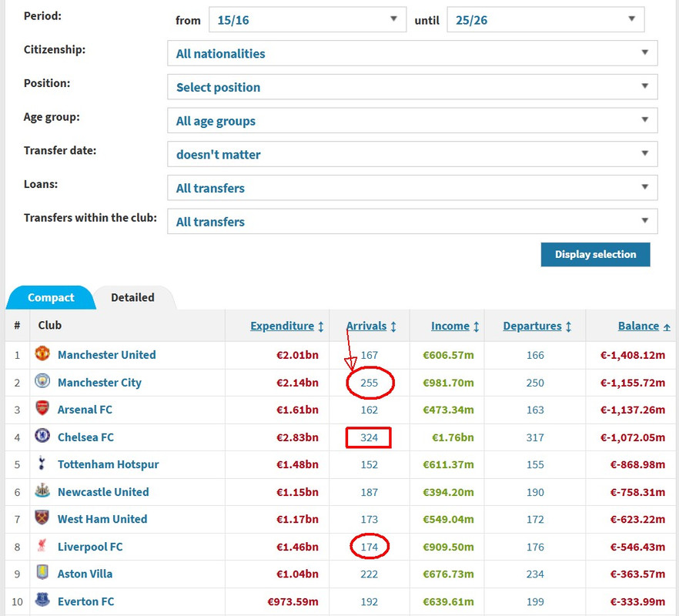
Task: Open the Liverpool FC club link
Action: pos(90,547)
